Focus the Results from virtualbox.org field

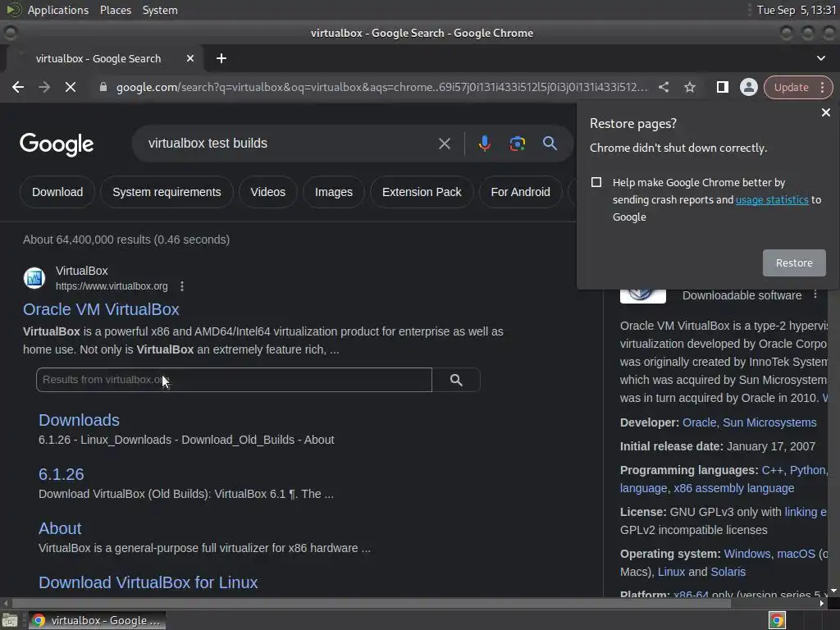pyautogui.click(x=234, y=380)
